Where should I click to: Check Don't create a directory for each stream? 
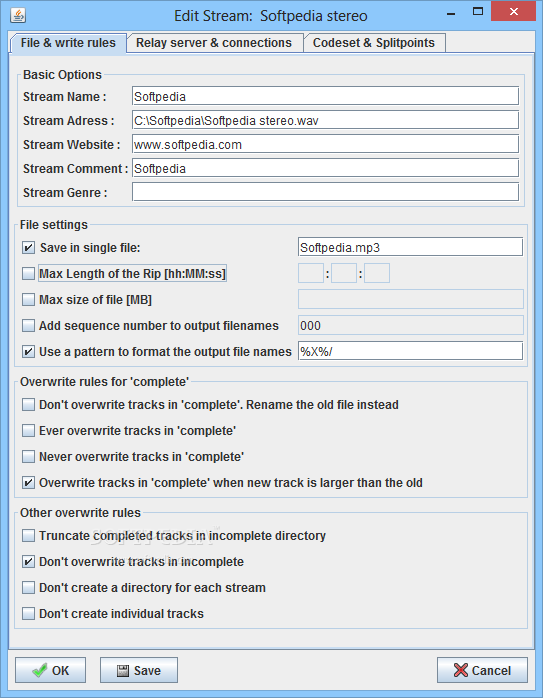click(x=28, y=588)
